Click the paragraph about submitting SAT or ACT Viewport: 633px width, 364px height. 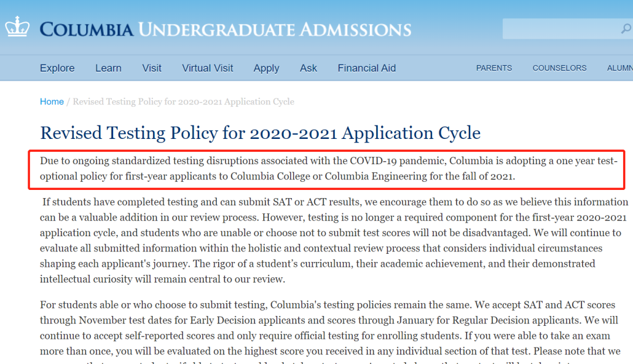[x=334, y=240]
